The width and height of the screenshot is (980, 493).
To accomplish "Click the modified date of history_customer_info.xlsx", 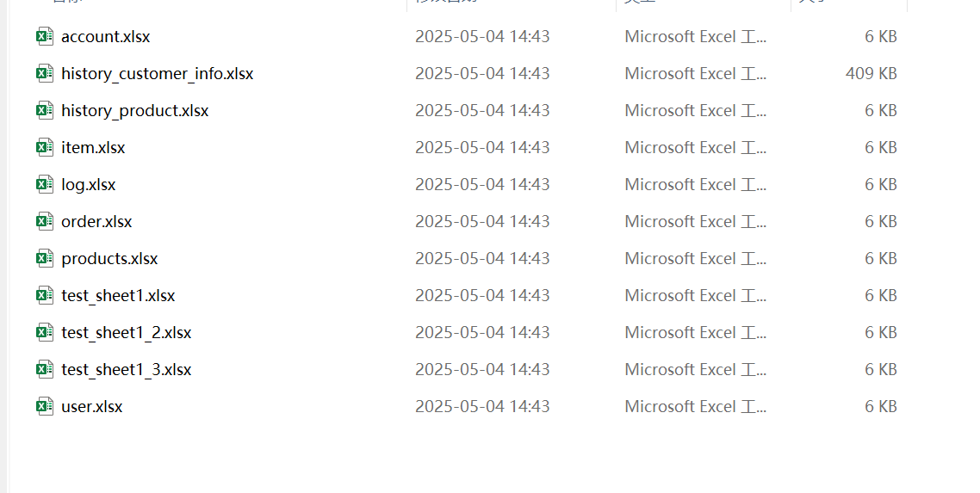I will coord(482,73).
